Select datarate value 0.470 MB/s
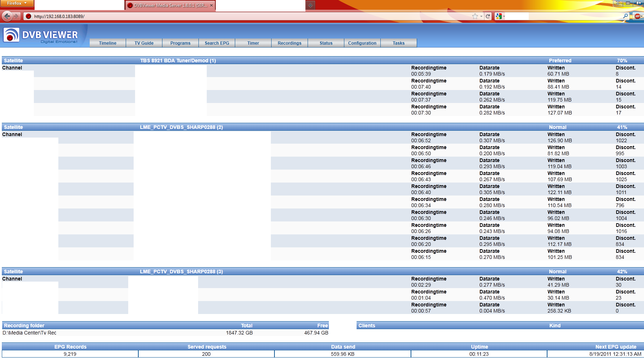This screenshot has height=359, width=644. tap(492, 298)
